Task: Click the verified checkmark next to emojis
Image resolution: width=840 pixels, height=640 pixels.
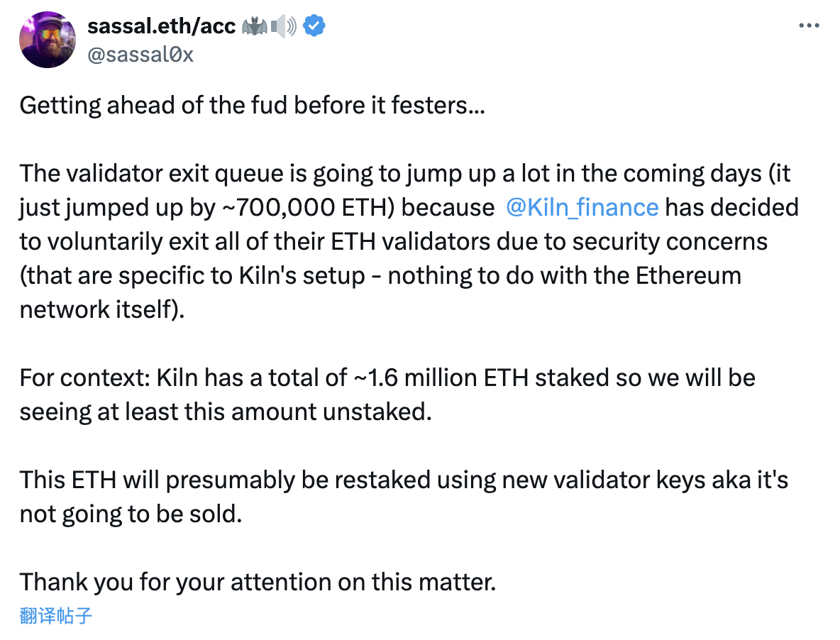Action: (x=313, y=26)
